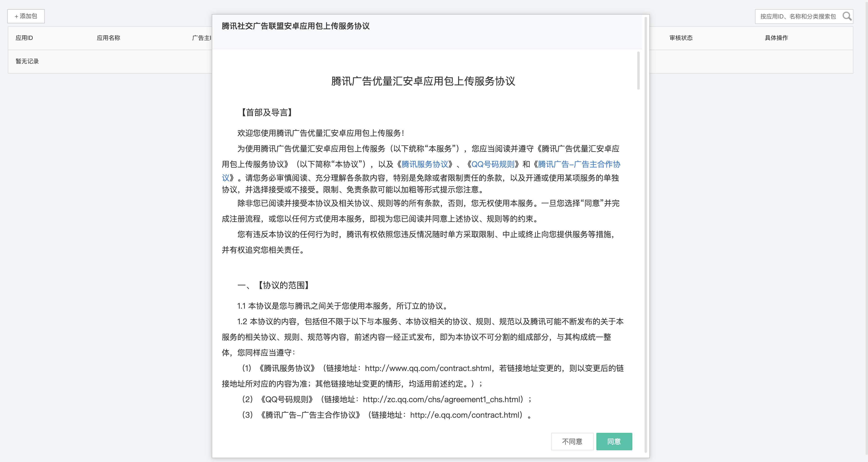Click the 同意 agree button
This screenshot has width=868, height=462.
pyautogui.click(x=614, y=442)
